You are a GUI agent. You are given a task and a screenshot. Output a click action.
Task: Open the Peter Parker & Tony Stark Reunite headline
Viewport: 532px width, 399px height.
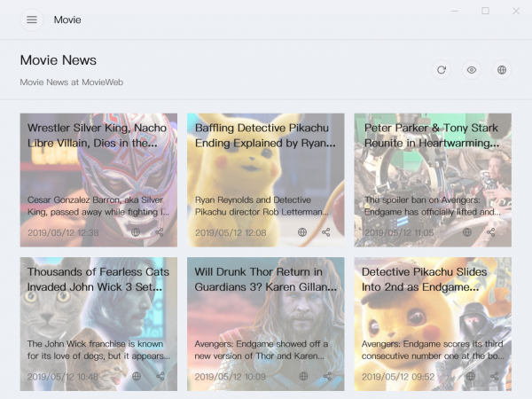coord(432,136)
